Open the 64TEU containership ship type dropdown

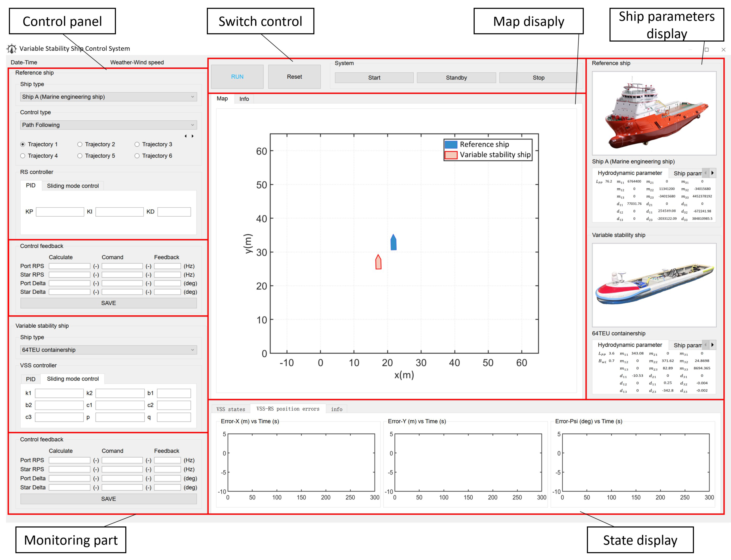[108, 350]
